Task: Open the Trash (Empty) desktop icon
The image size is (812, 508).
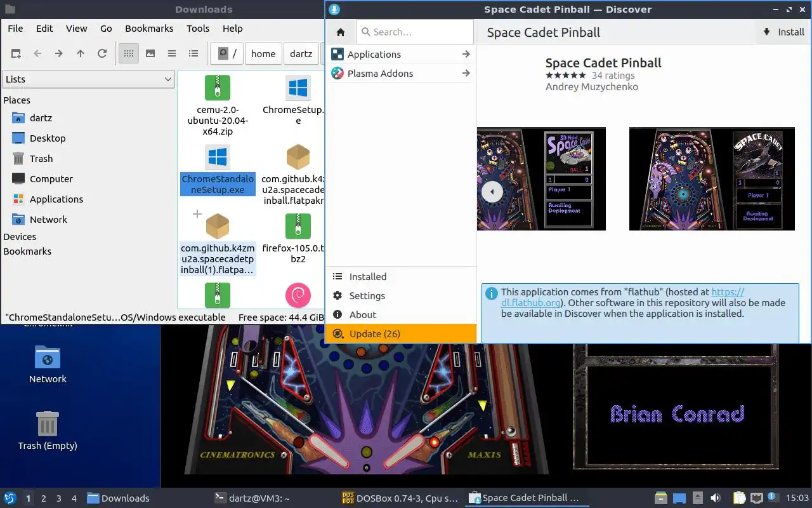Action: click(x=48, y=430)
